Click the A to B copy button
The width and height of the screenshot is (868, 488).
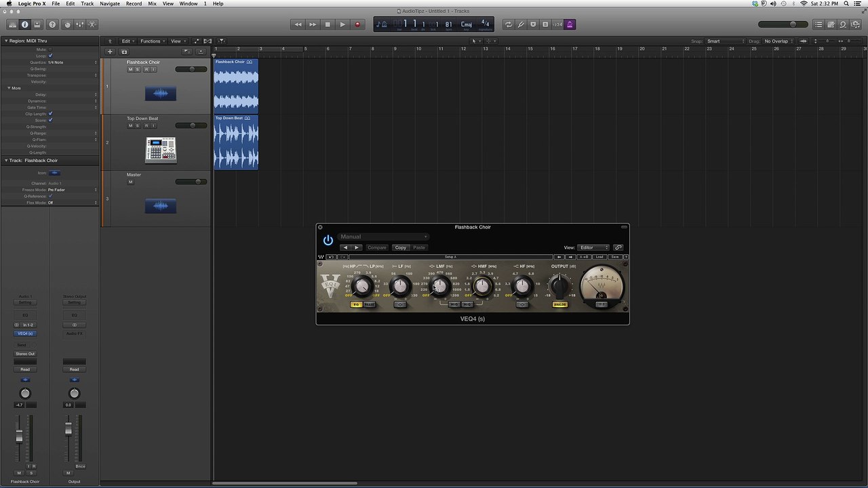click(584, 257)
